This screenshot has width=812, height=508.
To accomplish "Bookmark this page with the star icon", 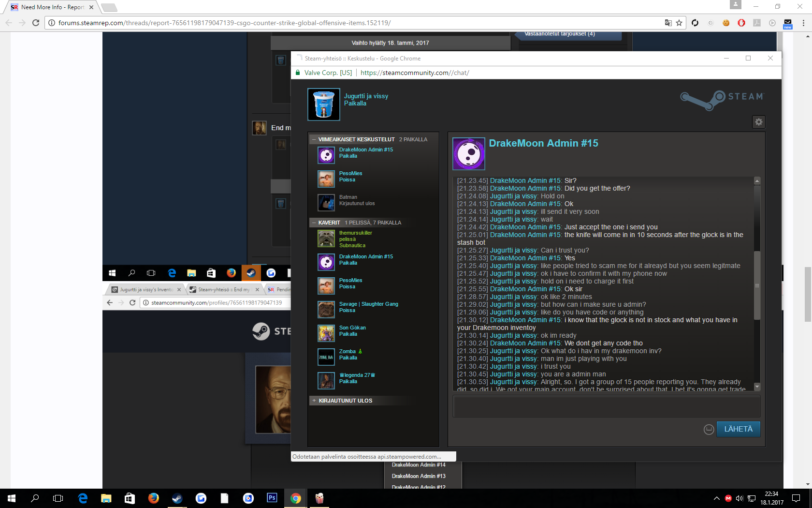I will pyautogui.click(x=679, y=23).
